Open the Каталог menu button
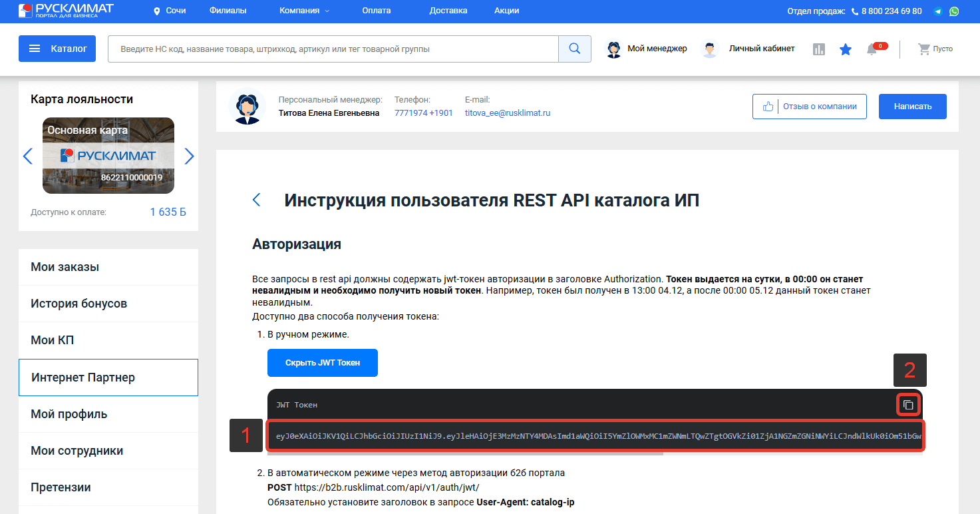The image size is (980, 514). click(x=57, y=49)
